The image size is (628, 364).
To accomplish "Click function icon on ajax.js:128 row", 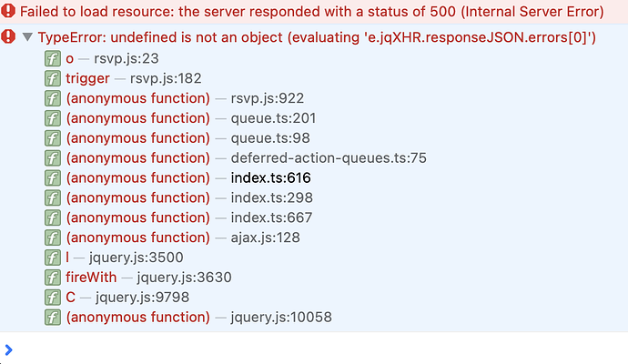I will pos(53,238).
